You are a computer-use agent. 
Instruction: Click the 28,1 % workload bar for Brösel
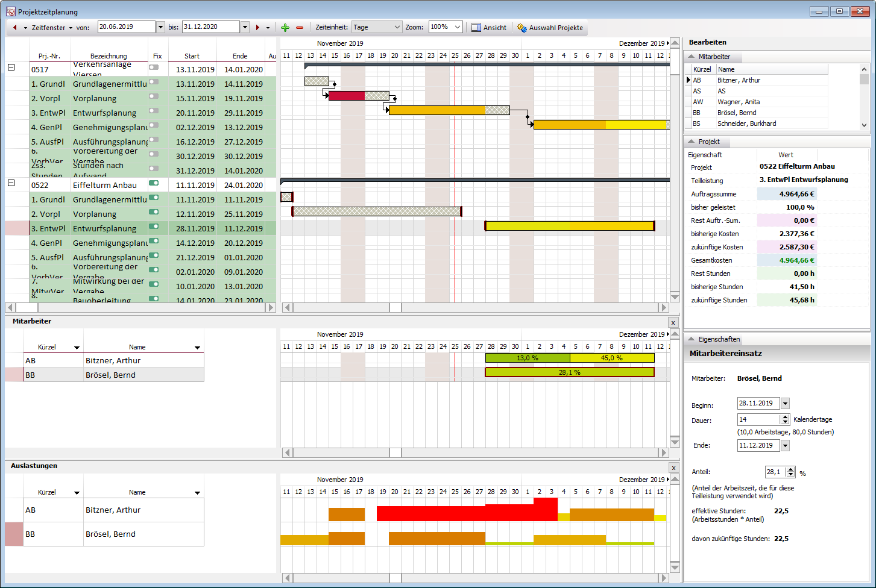[x=569, y=372]
